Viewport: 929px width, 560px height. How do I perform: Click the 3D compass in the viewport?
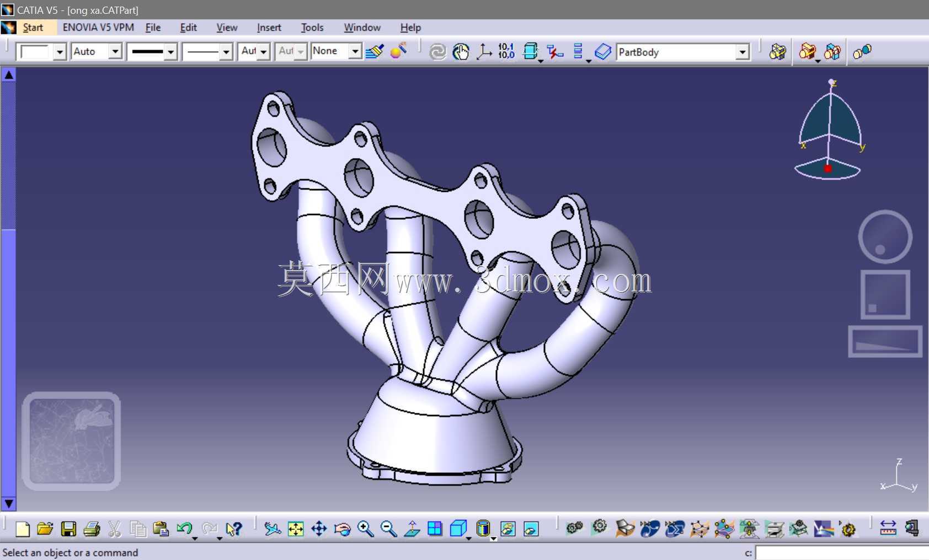pyautogui.click(x=829, y=131)
